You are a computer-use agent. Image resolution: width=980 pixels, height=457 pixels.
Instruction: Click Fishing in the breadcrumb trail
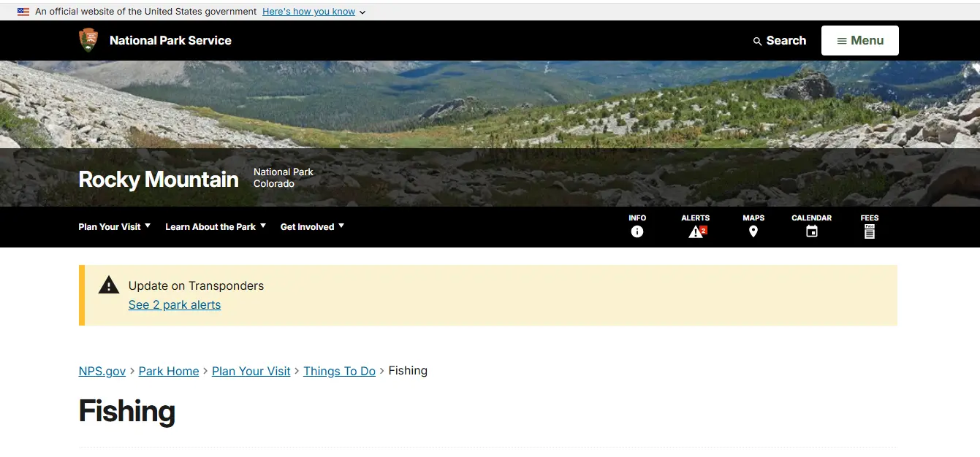click(408, 371)
